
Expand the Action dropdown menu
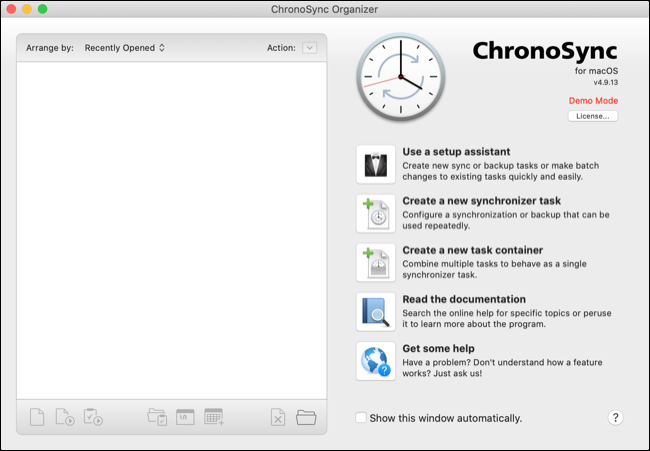[x=309, y=47]
